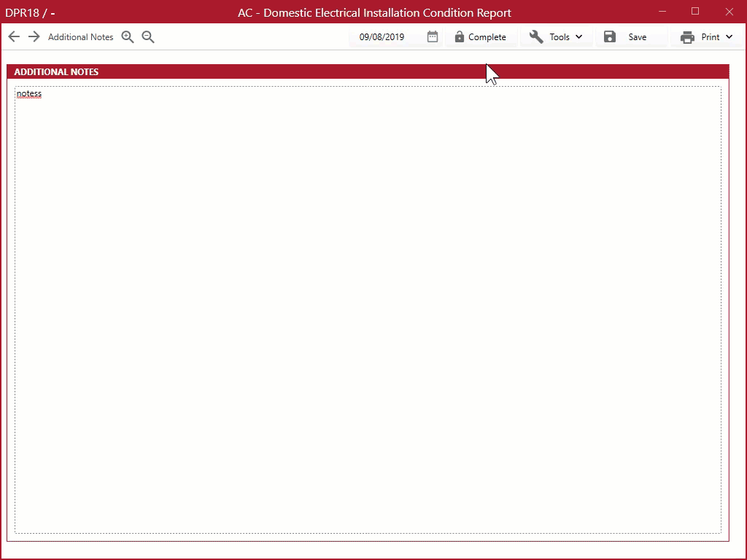This screenshot has width=747, height=560.
Task: Minimize the report window
Action: [662, 12]
